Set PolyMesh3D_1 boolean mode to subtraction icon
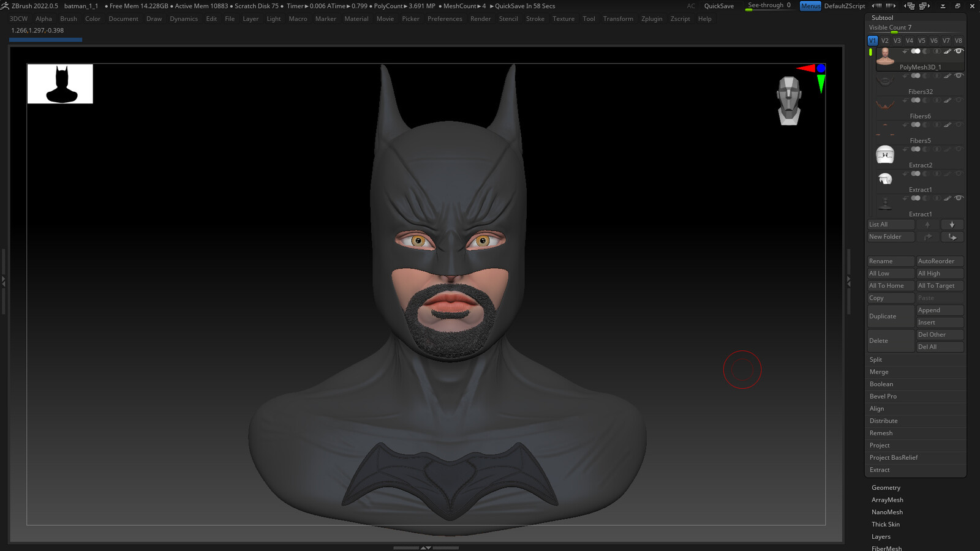 point(925,51)
